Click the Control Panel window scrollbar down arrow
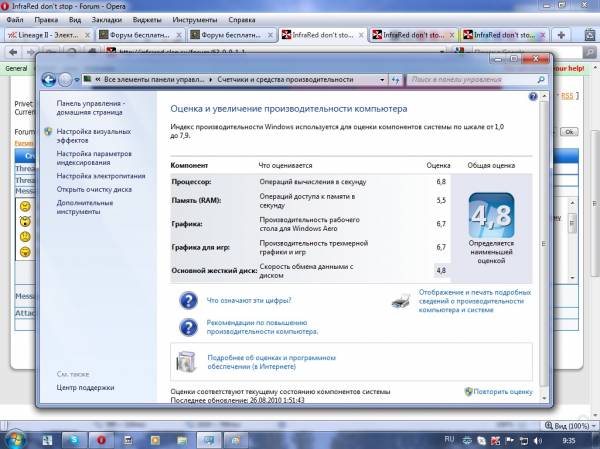This screenshot has height=449, width=600. [x=544, y=398]
